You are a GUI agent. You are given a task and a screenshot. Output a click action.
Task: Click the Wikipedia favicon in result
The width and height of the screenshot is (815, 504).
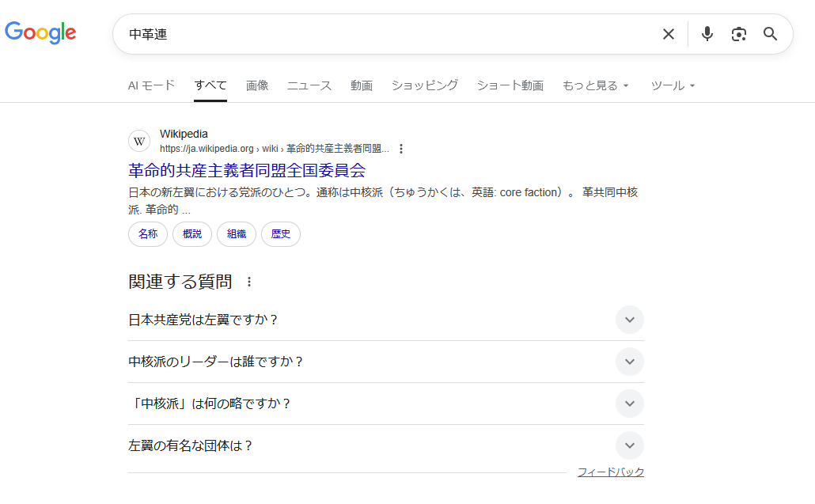[x=140, y=141]
